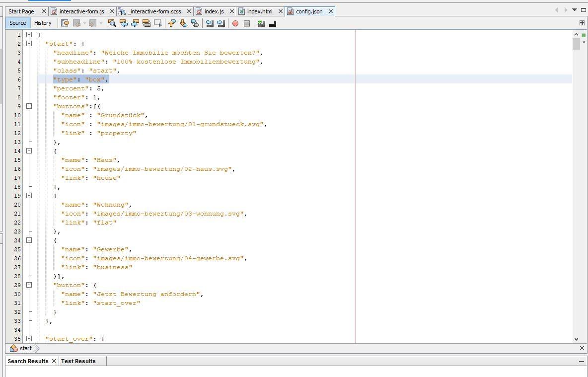Click the Last Edit toolbar icon
588x377 pixels.
[x=65, y=23]
